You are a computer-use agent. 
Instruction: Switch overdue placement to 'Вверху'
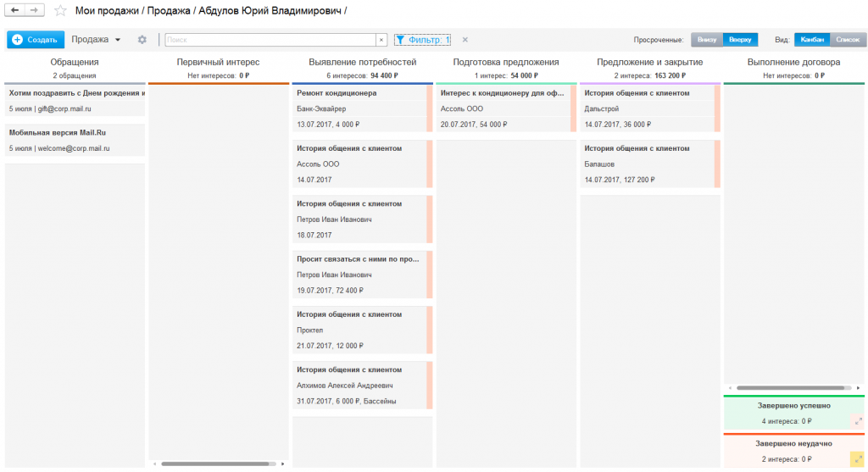click(x=740, y=40)
